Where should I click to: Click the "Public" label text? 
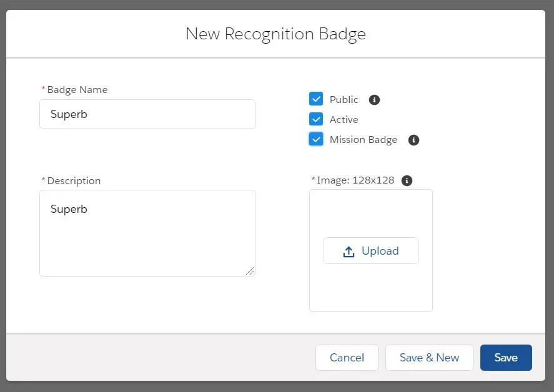pos(344,100)
